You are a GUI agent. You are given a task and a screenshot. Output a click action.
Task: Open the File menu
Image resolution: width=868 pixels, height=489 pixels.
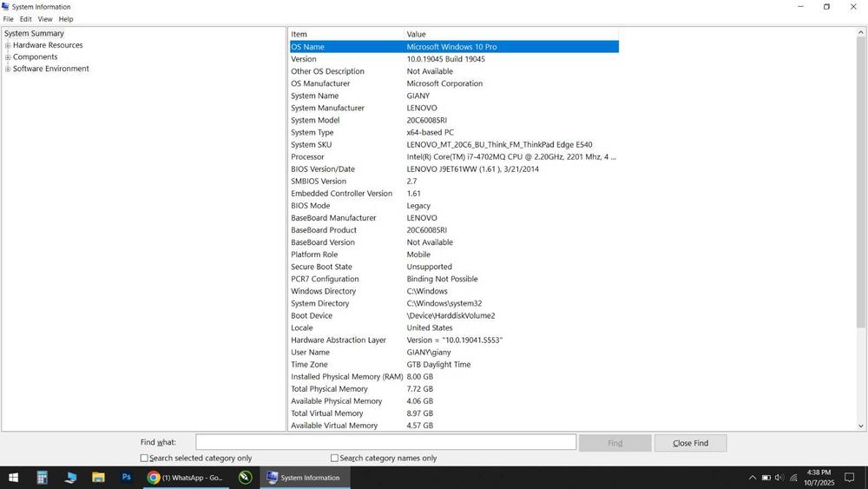pos(9,19)
